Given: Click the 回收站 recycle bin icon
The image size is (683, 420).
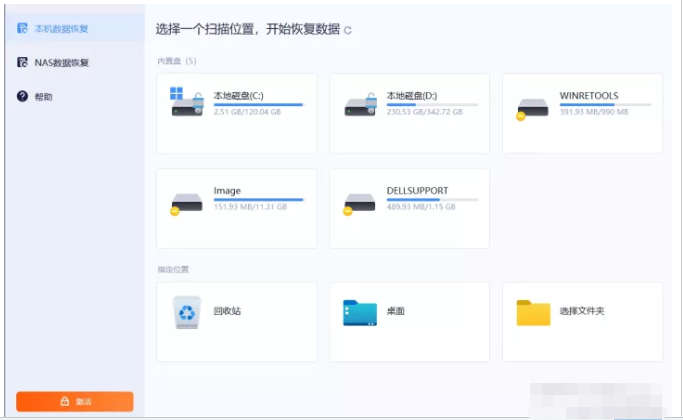Looking at the screenshot, I should click(x=187, y=312).
